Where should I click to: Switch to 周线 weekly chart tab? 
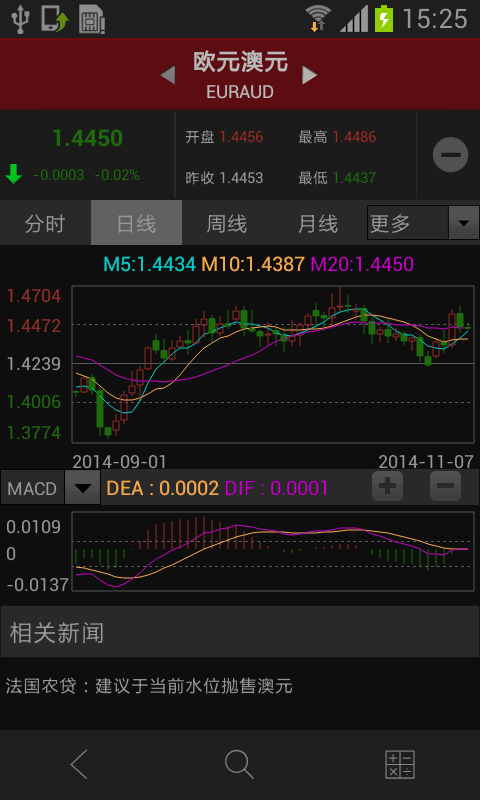point(227,223)
